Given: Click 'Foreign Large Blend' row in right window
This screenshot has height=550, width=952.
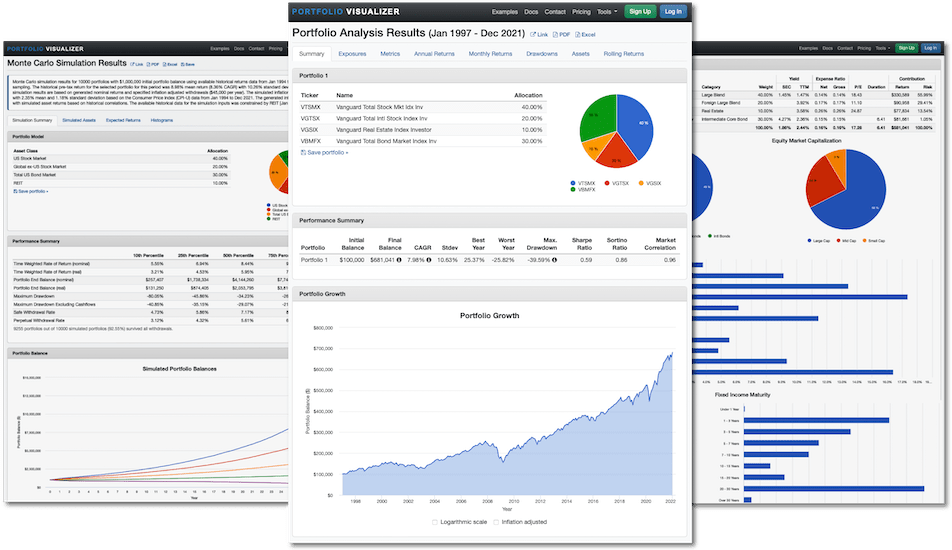Looking at the screenshot, I should point(814,103).
